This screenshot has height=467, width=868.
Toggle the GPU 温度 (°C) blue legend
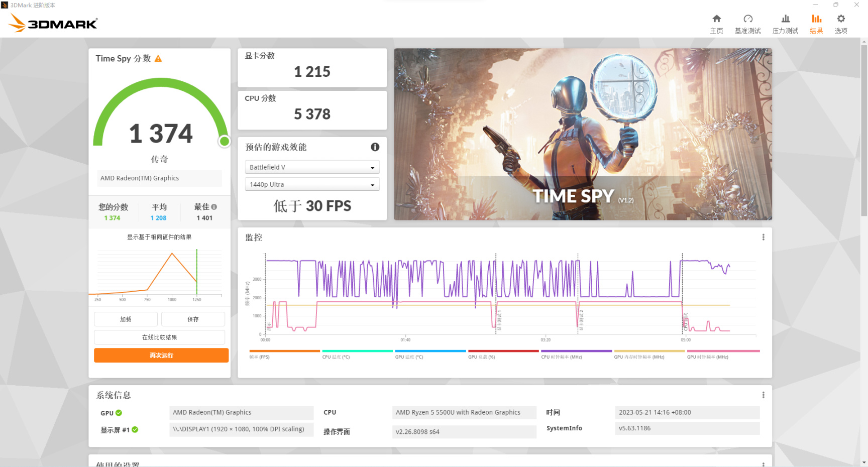pos(430,355)
